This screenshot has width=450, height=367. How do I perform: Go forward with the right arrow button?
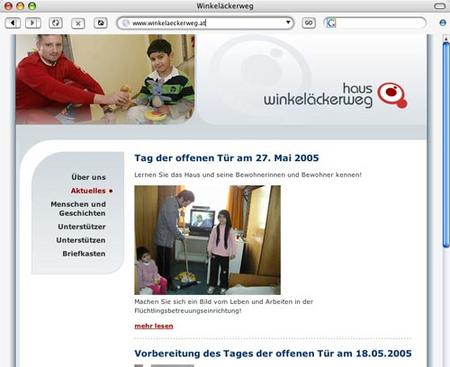pos(33,23)
